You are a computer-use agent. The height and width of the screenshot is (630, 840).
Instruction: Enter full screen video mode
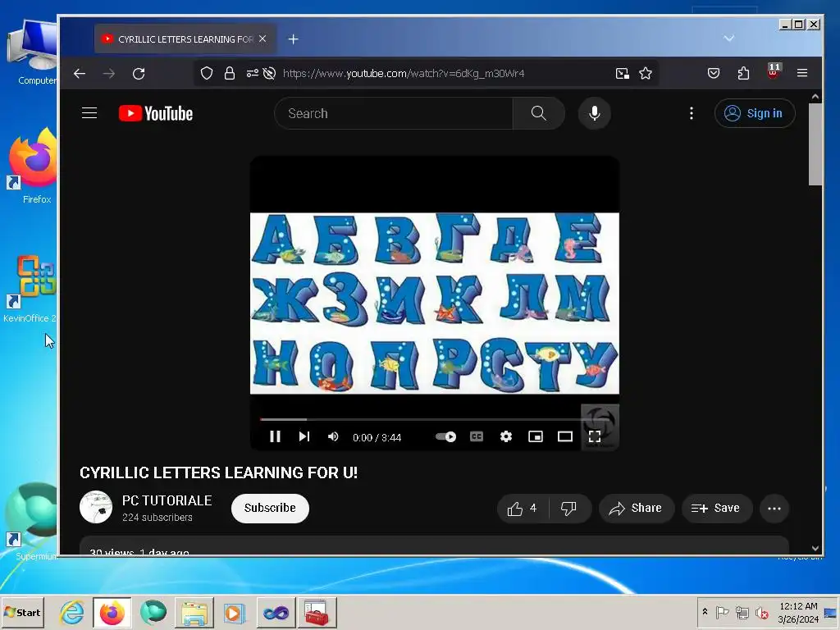(x=595, y=436)
